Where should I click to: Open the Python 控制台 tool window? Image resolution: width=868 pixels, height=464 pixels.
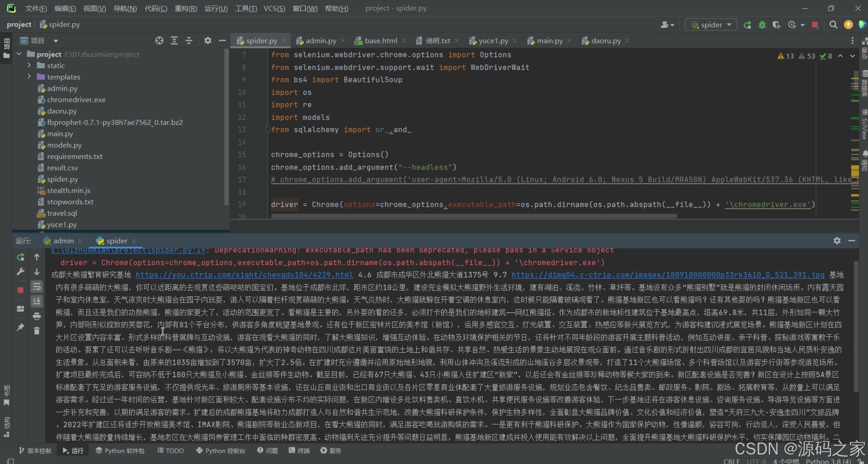[x=220, y=451]
